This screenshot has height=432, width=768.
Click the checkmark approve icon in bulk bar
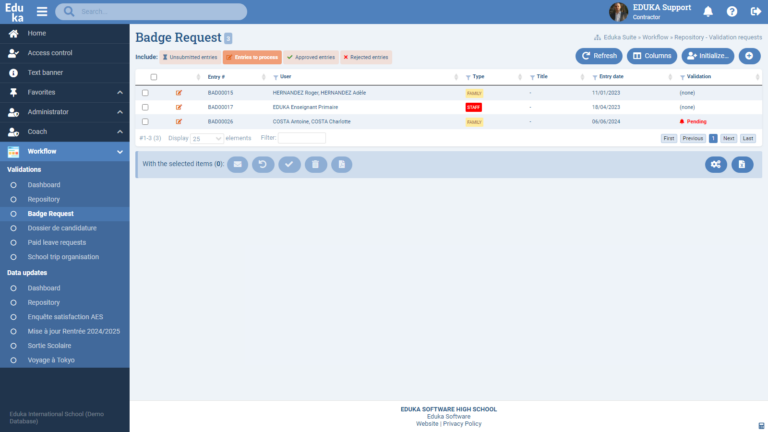pyautogui.click(x=289, y=163)
